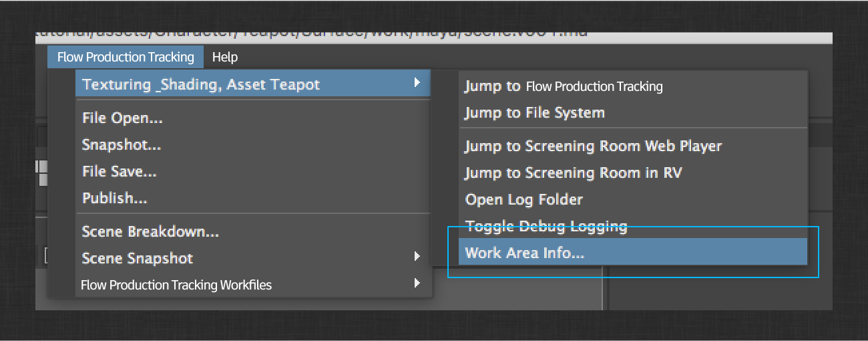Open the Flow Production Tracking menu
868x341 pixels.
(x=126, y=58)
